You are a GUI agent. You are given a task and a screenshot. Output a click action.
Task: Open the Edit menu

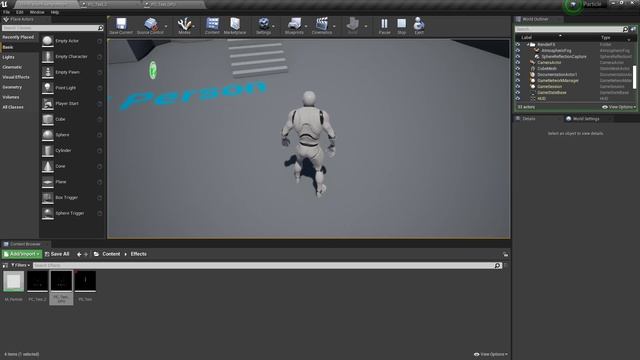20,12
